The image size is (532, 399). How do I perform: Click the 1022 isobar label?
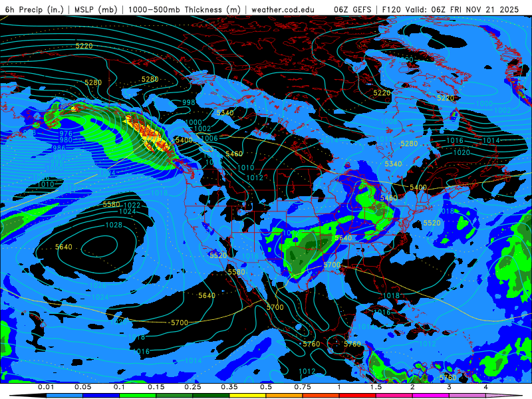(x=132, y=205)
